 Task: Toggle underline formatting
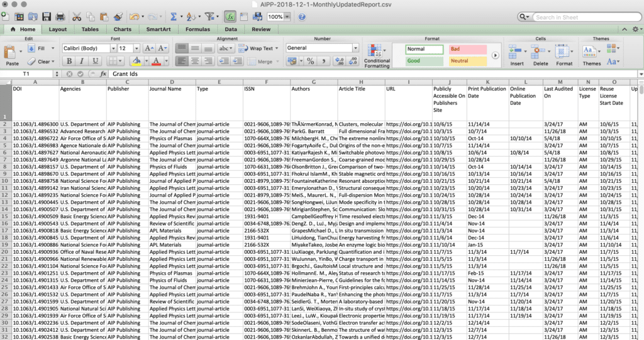coord(96,61)
